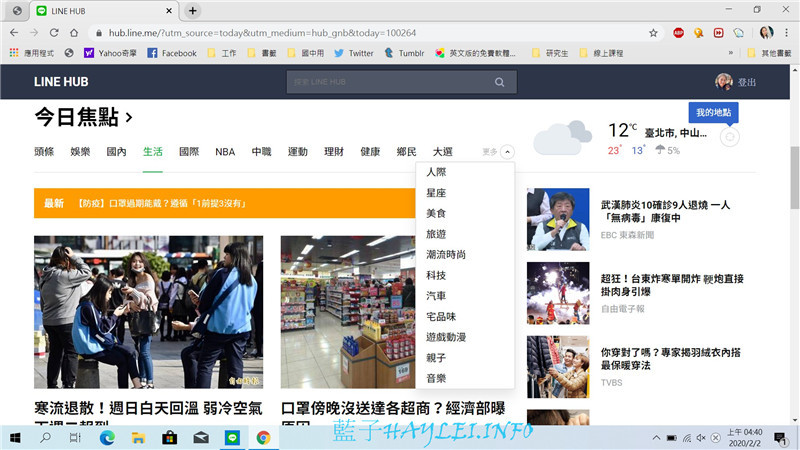Open the Twitter bookmark
800x450 pixels.
click(354, 53)
